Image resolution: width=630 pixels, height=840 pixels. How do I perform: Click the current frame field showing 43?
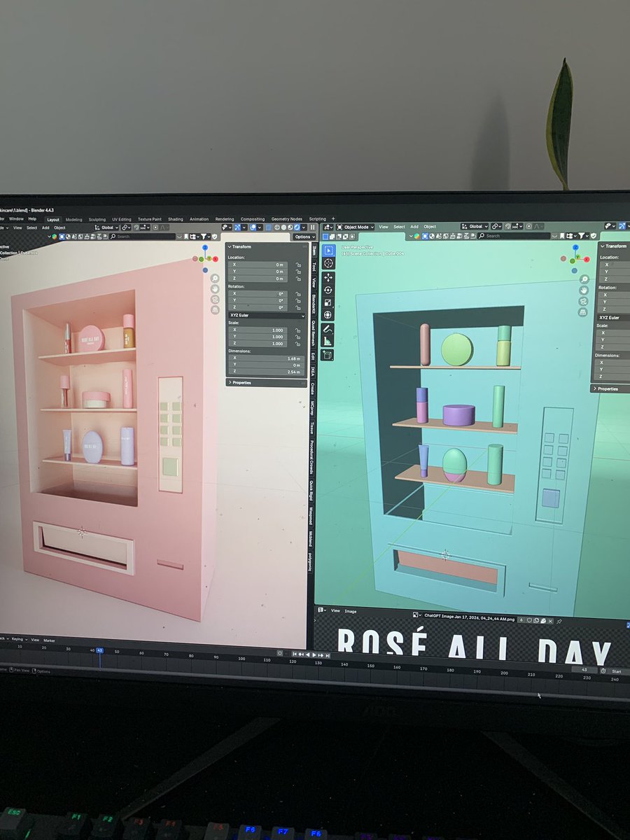click(x=585, y=671)
